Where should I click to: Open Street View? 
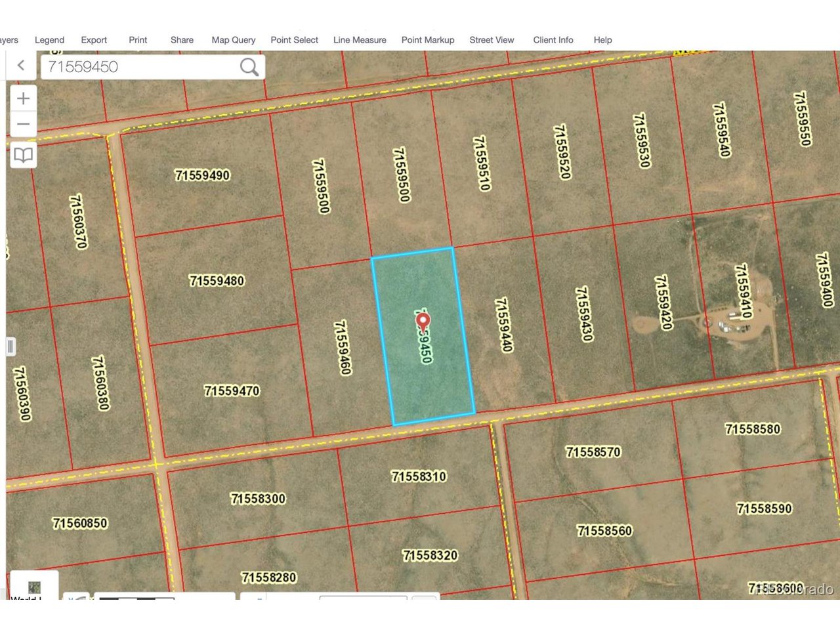click(492, 40)
